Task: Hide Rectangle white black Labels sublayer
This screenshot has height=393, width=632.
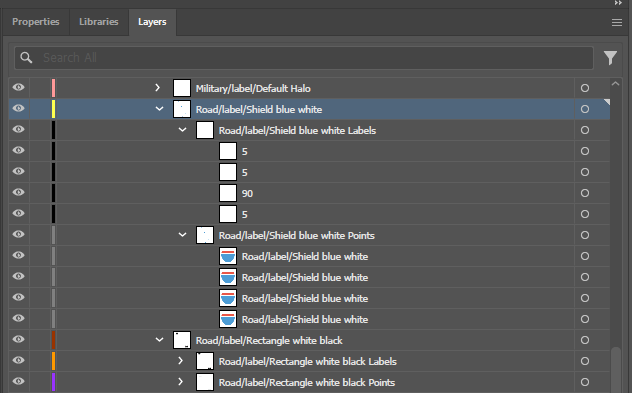Action: [19, 360]
